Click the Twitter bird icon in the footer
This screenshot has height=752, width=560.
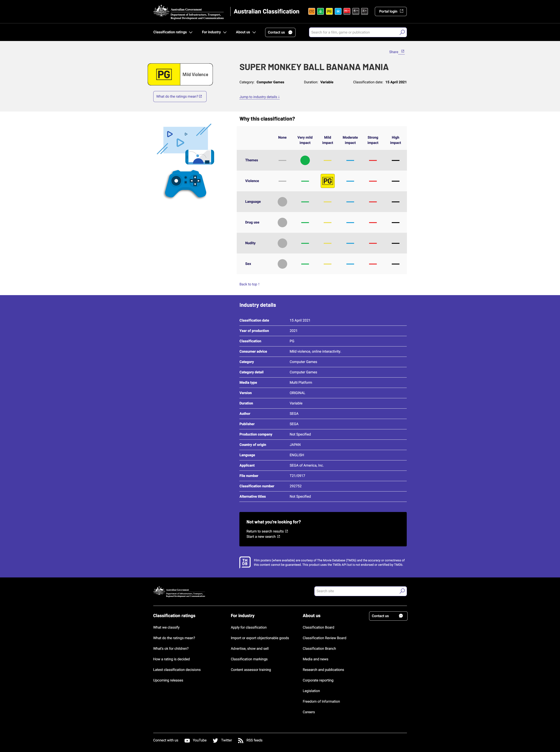point(215,741)
